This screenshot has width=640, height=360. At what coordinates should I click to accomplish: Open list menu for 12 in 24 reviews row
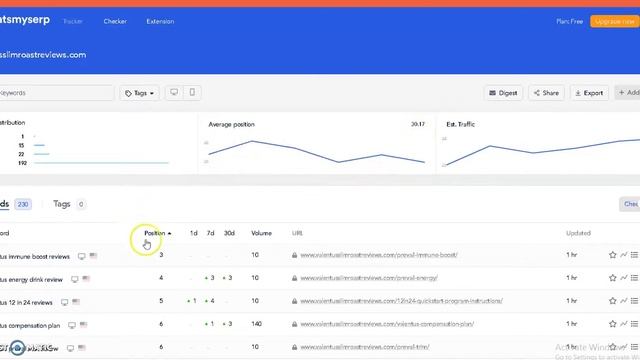(x=634, y=301)
